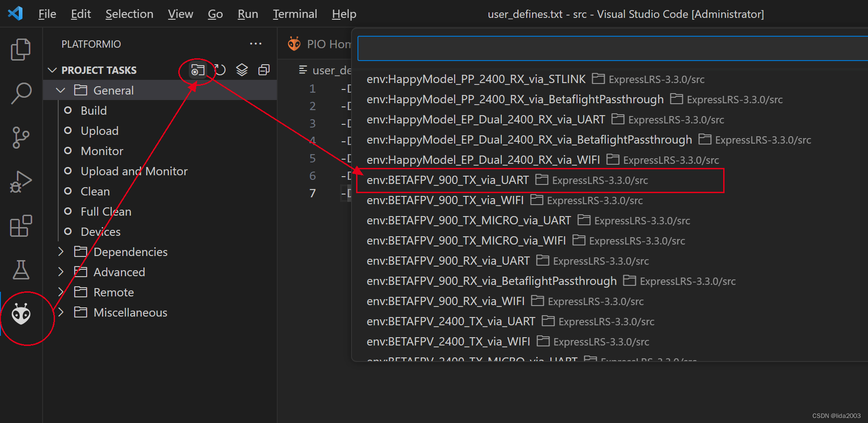
Task: Toggle grouping with the layers icon
Action: click(242, 70)
